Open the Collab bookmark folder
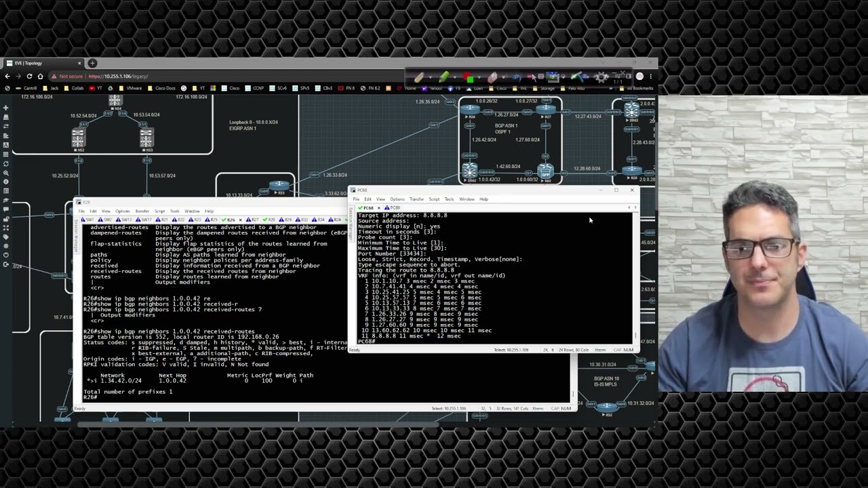Image resolution: width=868 pixels, height=488 pixels. coord(73,88)
